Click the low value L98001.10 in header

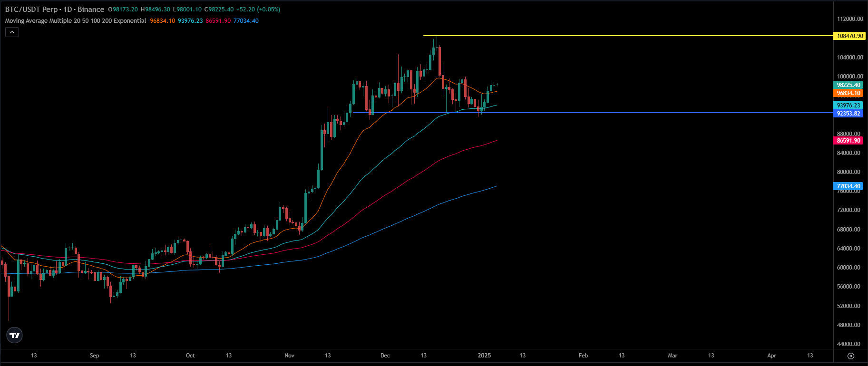tap(187, 10)
